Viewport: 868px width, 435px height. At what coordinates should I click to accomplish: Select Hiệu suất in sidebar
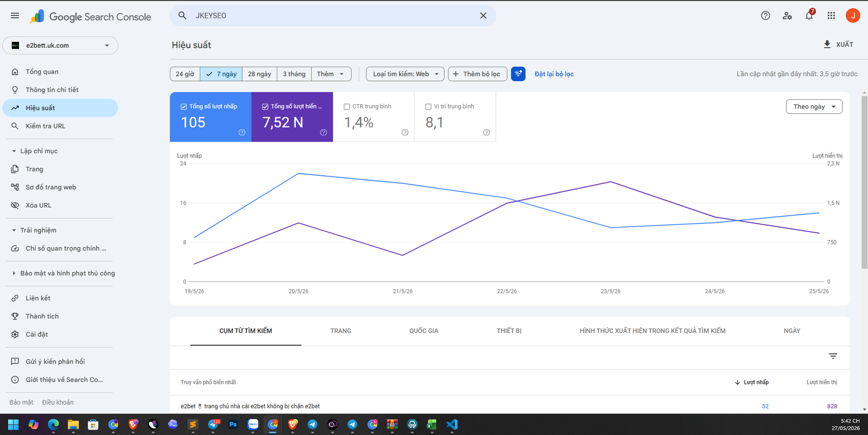(x=60, y=108)
